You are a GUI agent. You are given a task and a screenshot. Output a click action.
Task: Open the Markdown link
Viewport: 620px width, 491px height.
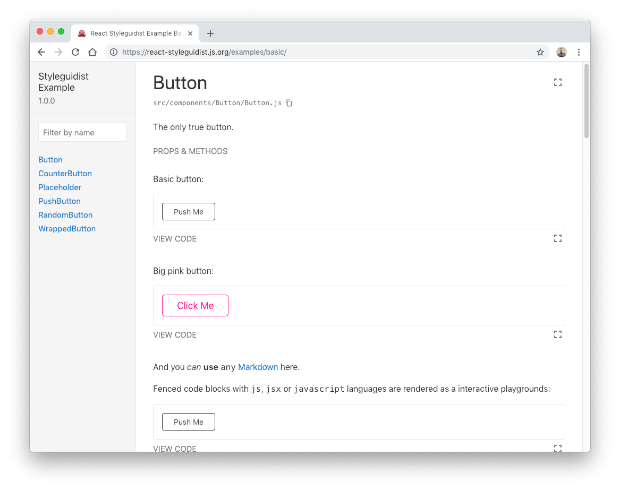click(x=258, y=367)
